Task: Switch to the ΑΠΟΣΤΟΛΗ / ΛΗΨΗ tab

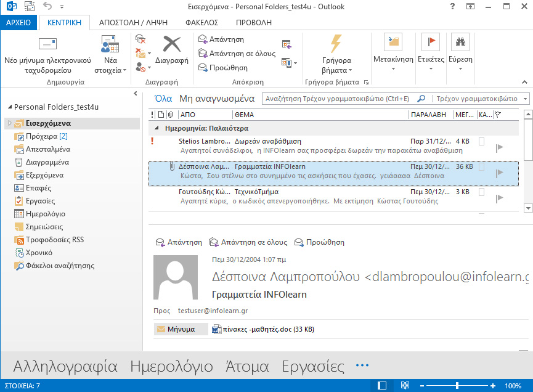Action: point(133,22)
